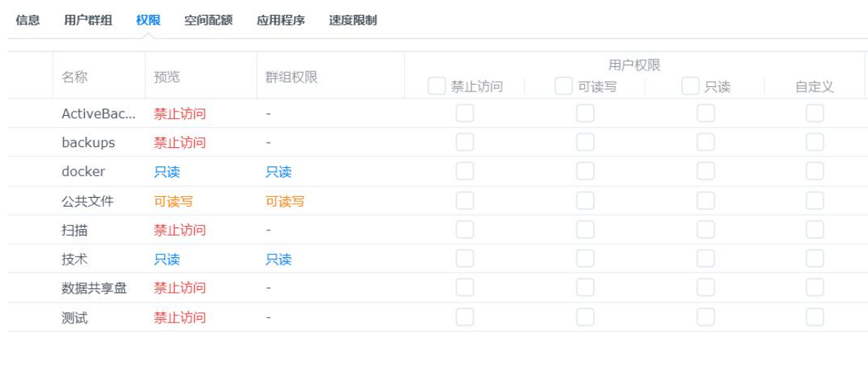Set 禁止访问 for the 公共文件 folder
This screenshot has width=868, height=365.
pyautogui.click(x=464, y=201)
